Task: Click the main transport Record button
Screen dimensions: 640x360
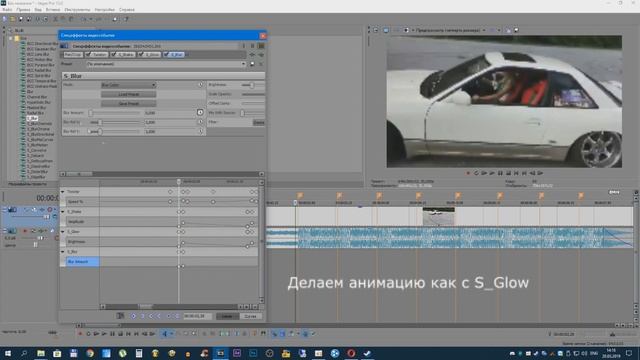Action: [80, 334]
